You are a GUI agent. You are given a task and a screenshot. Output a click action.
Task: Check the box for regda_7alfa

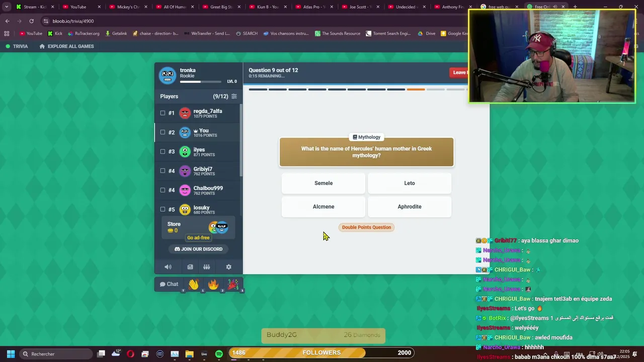click(163, 113)
